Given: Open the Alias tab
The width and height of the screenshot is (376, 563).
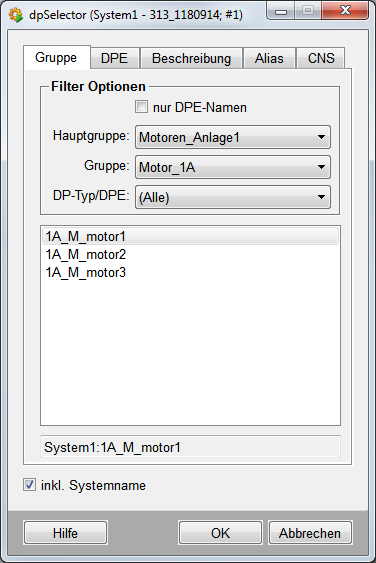Looking at the screenshot, I should coord(269,58).
